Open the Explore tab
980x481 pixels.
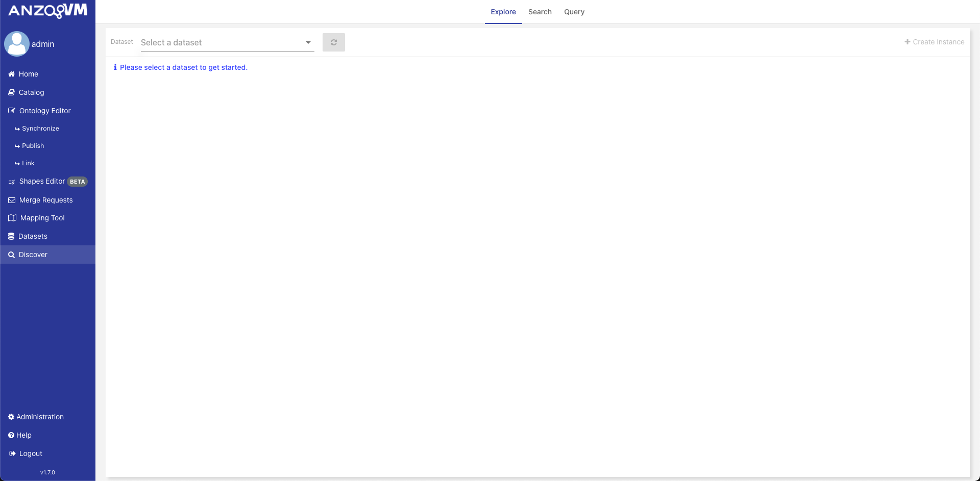tap(503, 12)
